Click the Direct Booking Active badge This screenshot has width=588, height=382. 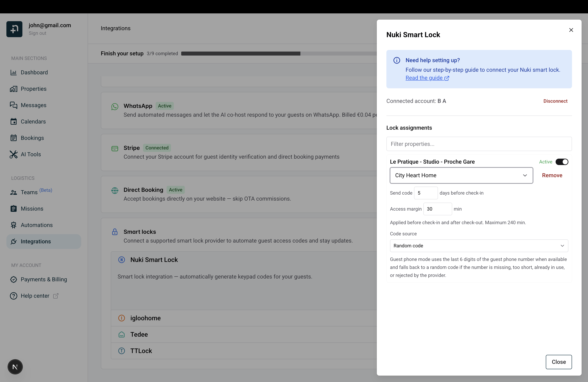[x=175, y=190]
